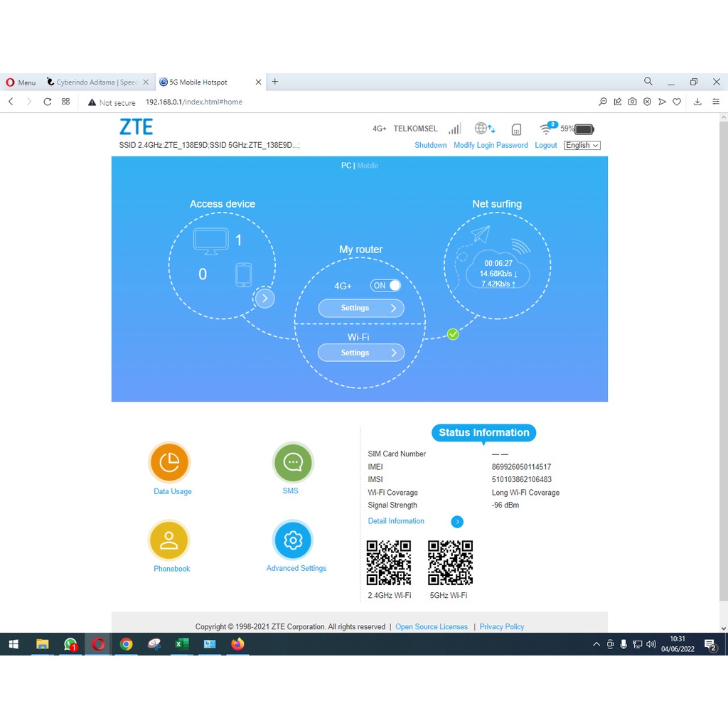Viewport: 728px width, 728px height.
Task: Open the ad blocker shield icon
Action: 647,102
